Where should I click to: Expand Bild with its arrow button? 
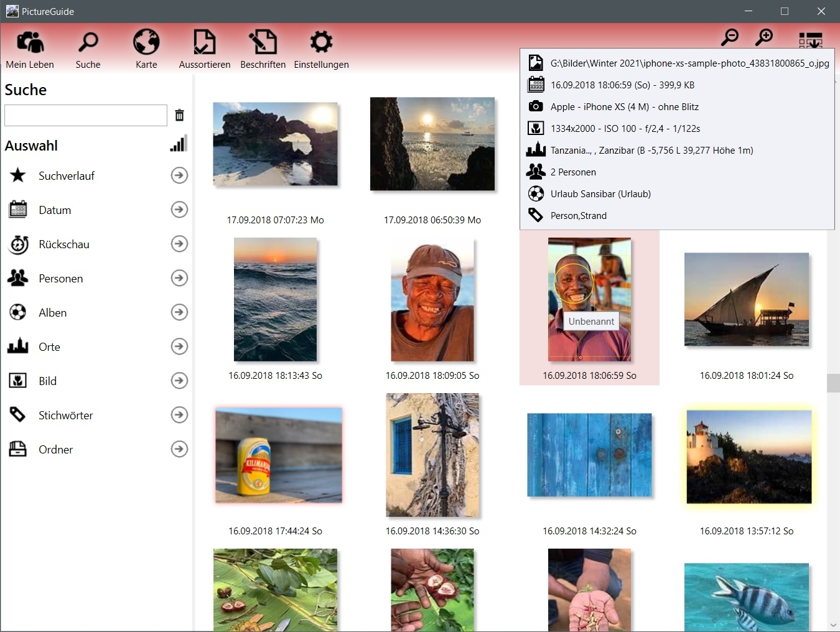pos(179,381)
